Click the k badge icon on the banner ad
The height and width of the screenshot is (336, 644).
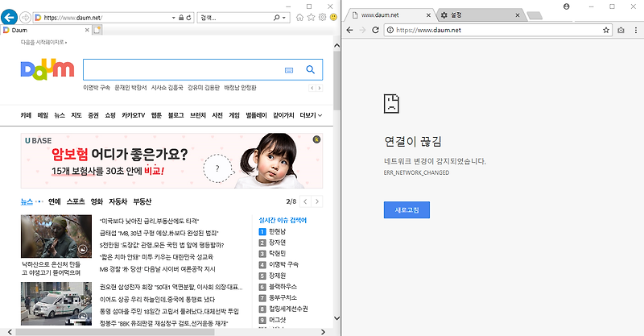tap(316, 139)
